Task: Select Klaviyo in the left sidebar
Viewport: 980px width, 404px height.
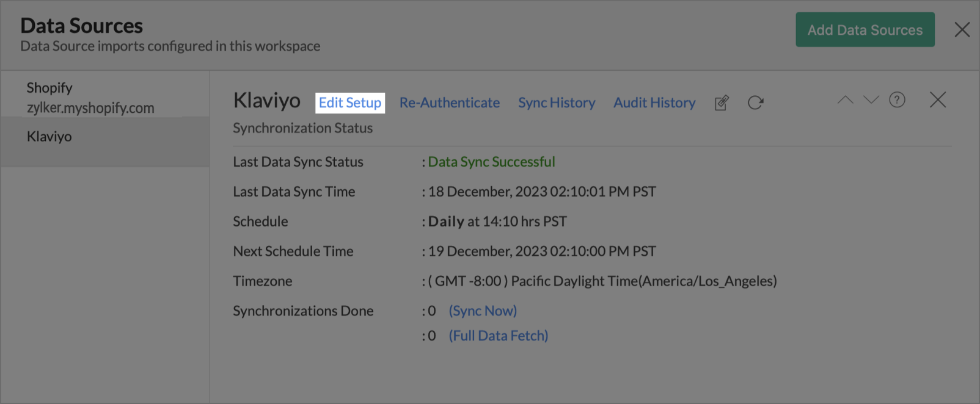Action: tap(49, 137)
